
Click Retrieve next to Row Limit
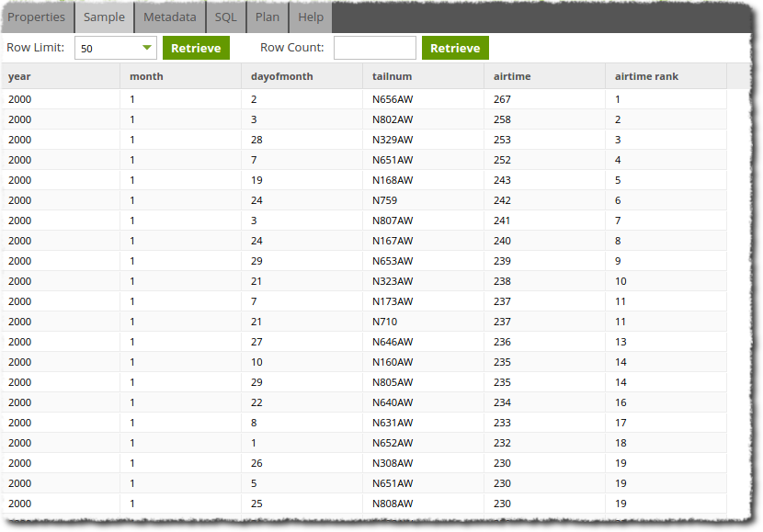(x=196, y=48)
